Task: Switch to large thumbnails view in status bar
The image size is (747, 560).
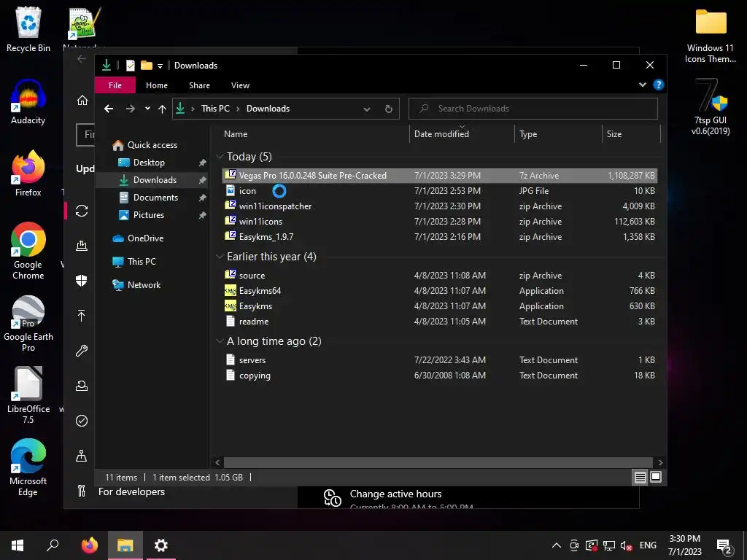Action: (656, 477)
